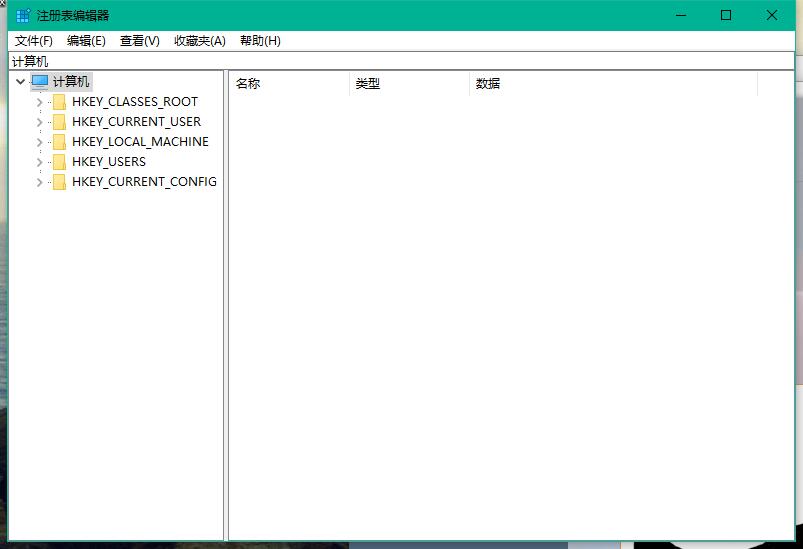Select the HKEY_CLASSES_ROOT label

(135, 102)
